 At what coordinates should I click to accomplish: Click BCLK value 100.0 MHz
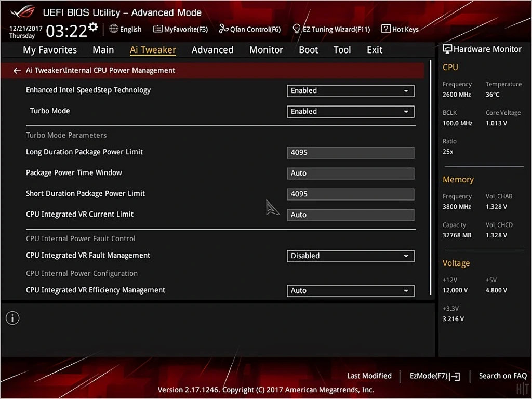457,123
